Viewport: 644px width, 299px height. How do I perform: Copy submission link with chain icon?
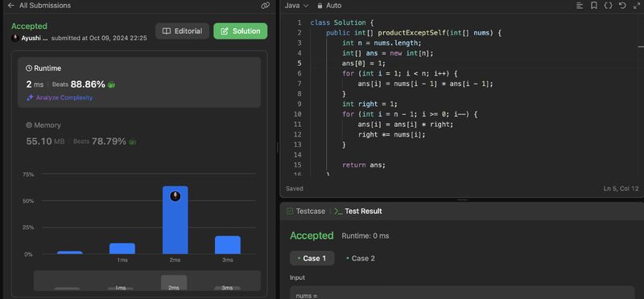[x=266, y=6]
